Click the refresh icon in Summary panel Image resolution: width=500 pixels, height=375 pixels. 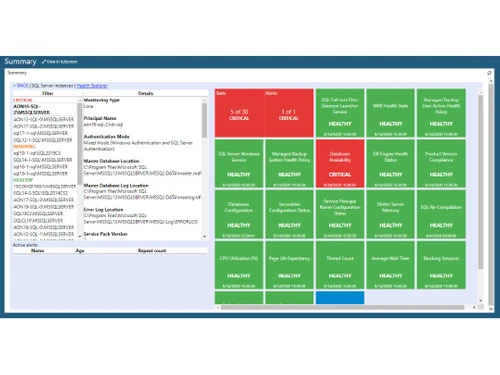pyautogui.click(x=489, y=73)
